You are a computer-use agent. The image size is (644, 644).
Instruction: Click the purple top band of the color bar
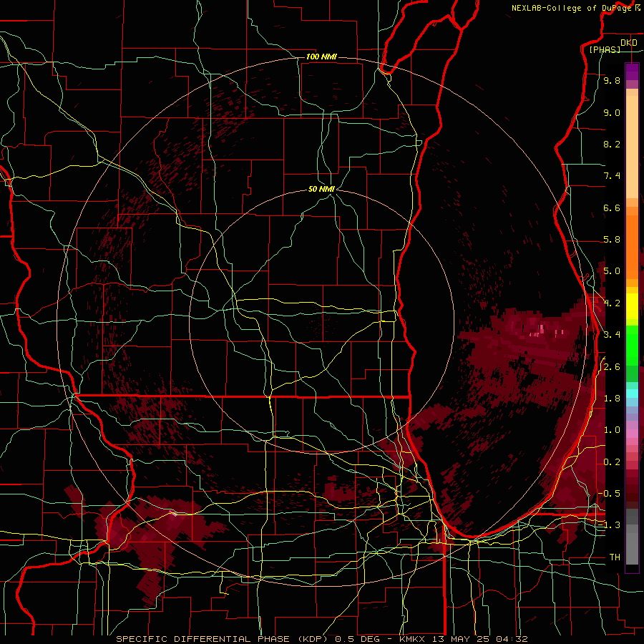click(632, 72)
